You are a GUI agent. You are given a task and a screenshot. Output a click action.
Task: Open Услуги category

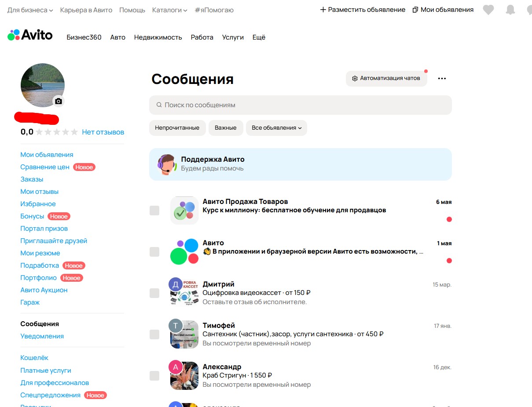(233, 37)
